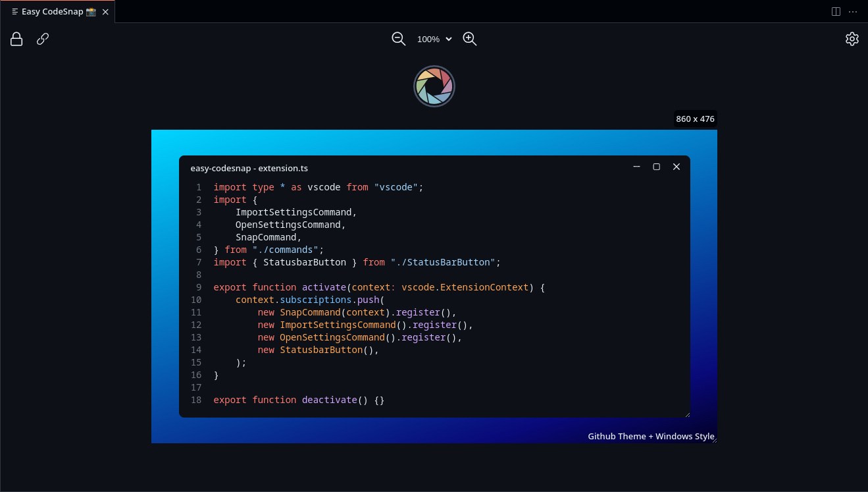Click the split editor icon
The width and height of the screenshot is (868, 492).
pyautogui.click(x=836, y=11)
